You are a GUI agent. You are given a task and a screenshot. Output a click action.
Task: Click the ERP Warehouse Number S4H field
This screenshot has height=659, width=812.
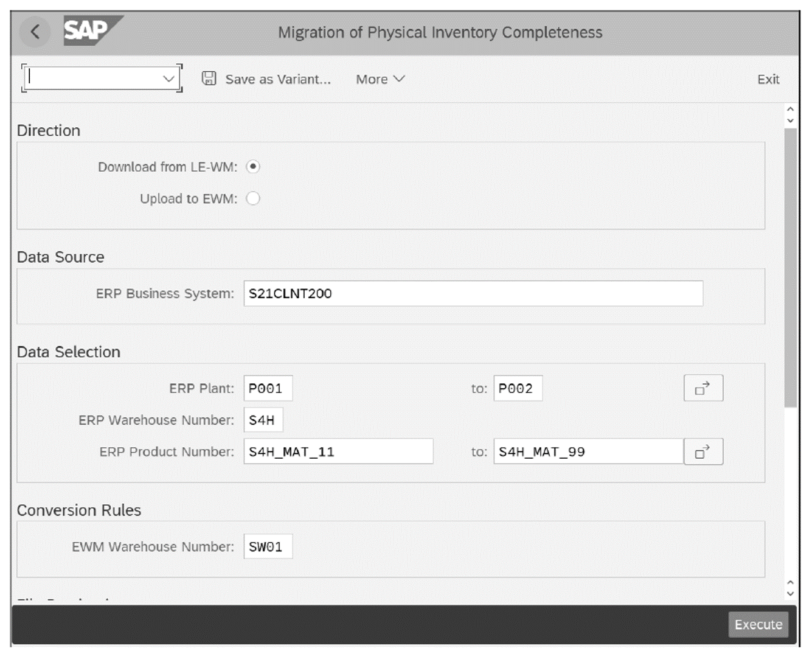click(x=263, y=420)
